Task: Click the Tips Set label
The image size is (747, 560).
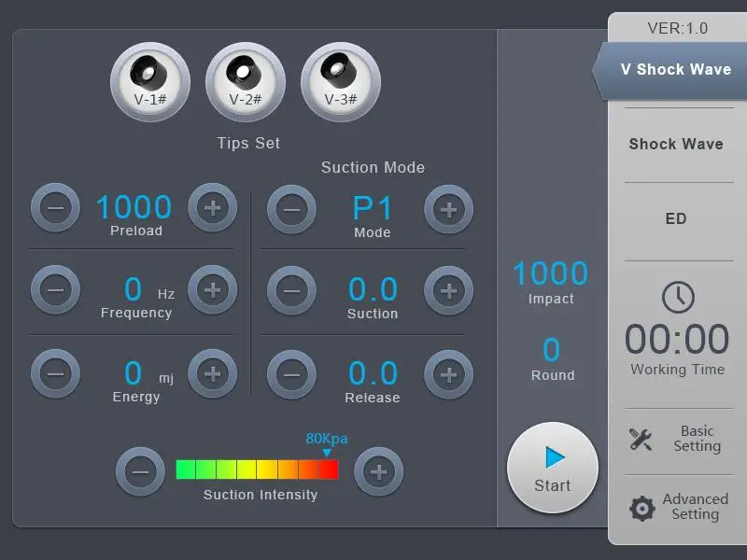Action: (248, 143)
